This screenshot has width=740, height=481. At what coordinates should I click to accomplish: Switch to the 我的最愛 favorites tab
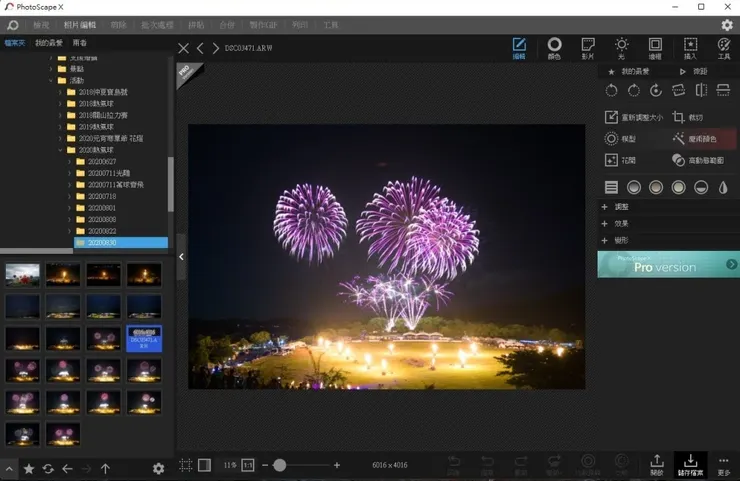[49, 43]
